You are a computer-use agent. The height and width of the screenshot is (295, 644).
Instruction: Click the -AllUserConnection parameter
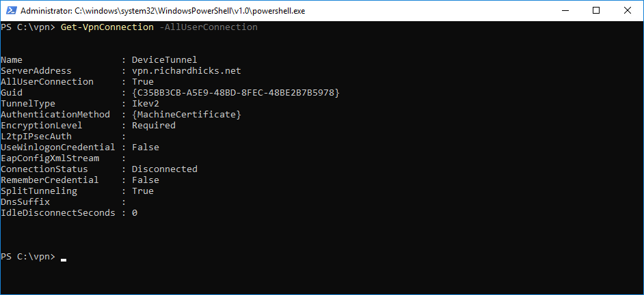[x=209, y=27]
